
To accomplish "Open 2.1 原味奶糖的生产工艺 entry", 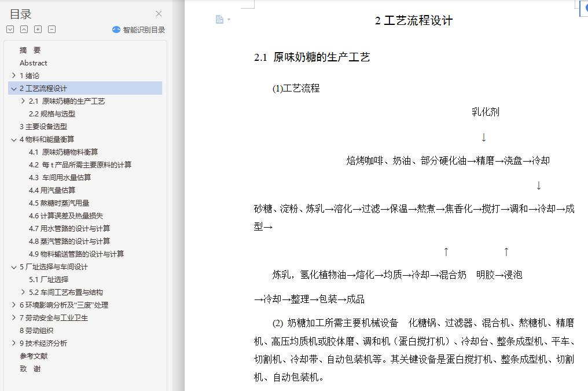I will tap(67, 101).
